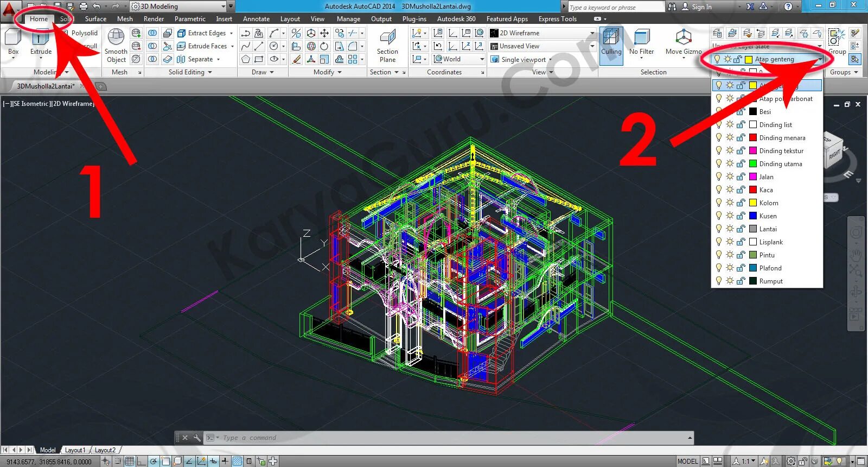Toggle visibility bulb of Rumput layer
868x467 pixels.
point(719,281)
